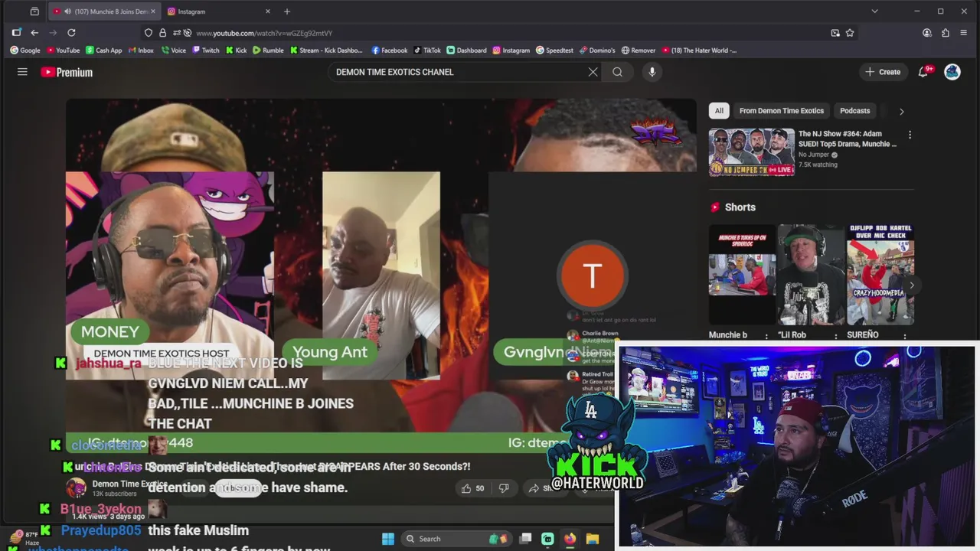Open Stream - Kick Dashboard bookmark
This screenshot has height=551, width=980.
click(x=326, y=51)
